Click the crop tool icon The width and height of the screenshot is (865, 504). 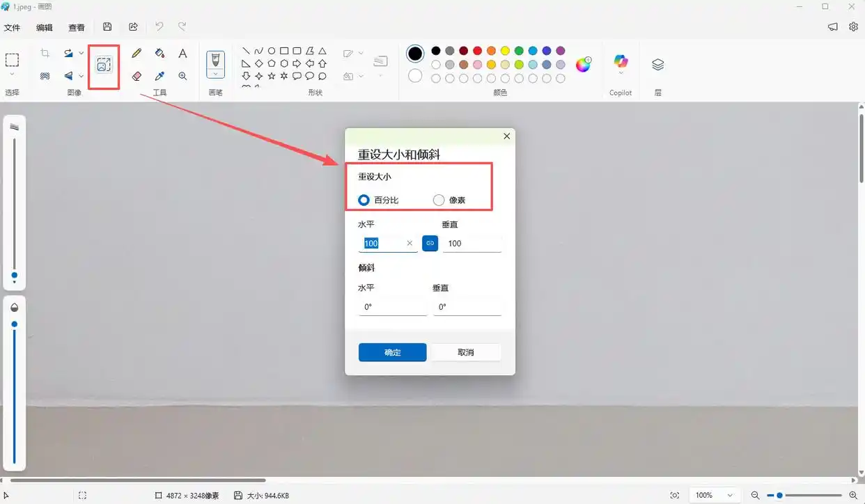45,53
